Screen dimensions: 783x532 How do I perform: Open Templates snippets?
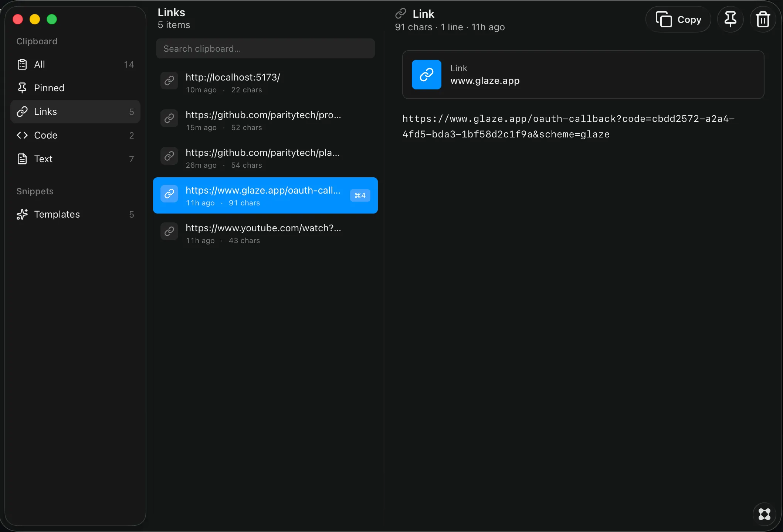(x=75, y=214)
